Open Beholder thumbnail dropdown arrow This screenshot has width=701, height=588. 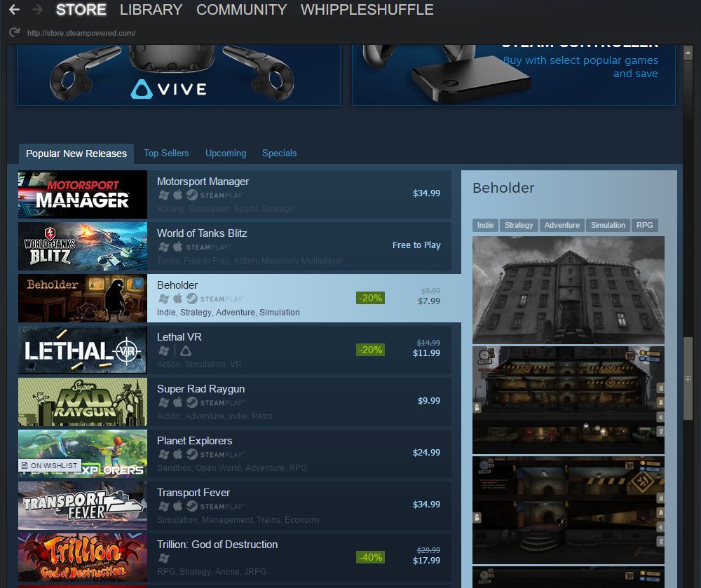point(139,283)
